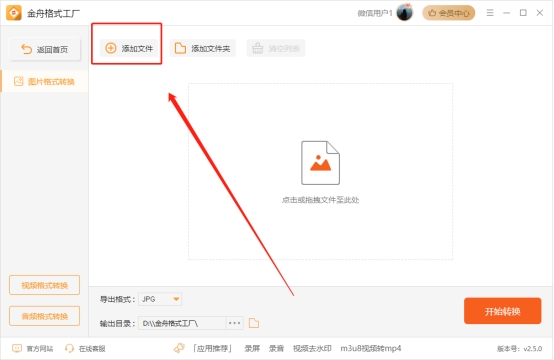This screenshot has width=554, height=360.
Task: Open the 会员中心 member center
Action: [449, 13]
